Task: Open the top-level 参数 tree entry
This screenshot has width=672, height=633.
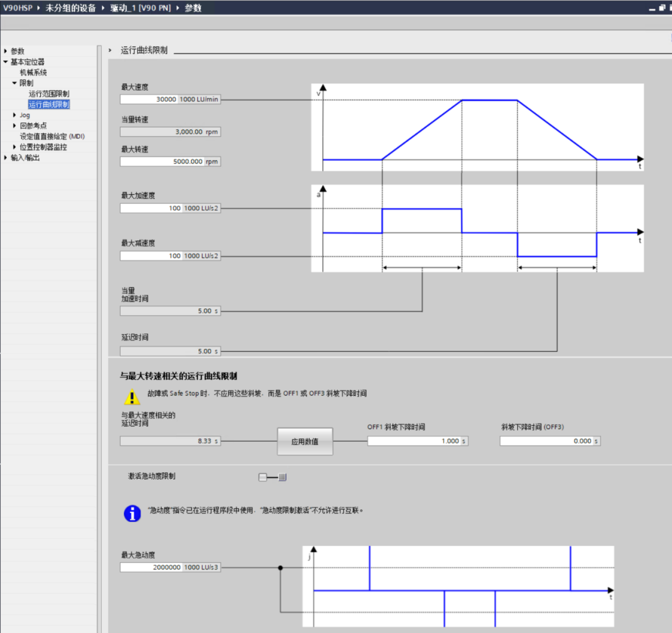Action: point(17,51)
